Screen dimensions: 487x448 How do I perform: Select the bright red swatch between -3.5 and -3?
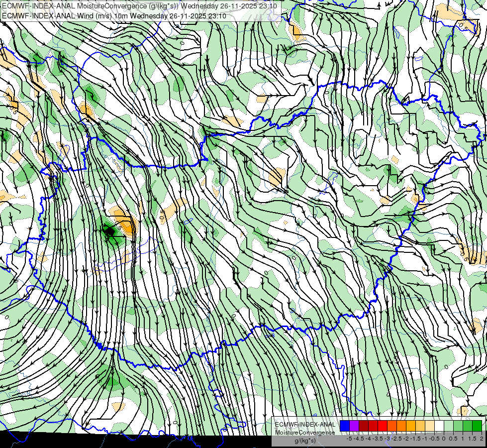point(383,426)
